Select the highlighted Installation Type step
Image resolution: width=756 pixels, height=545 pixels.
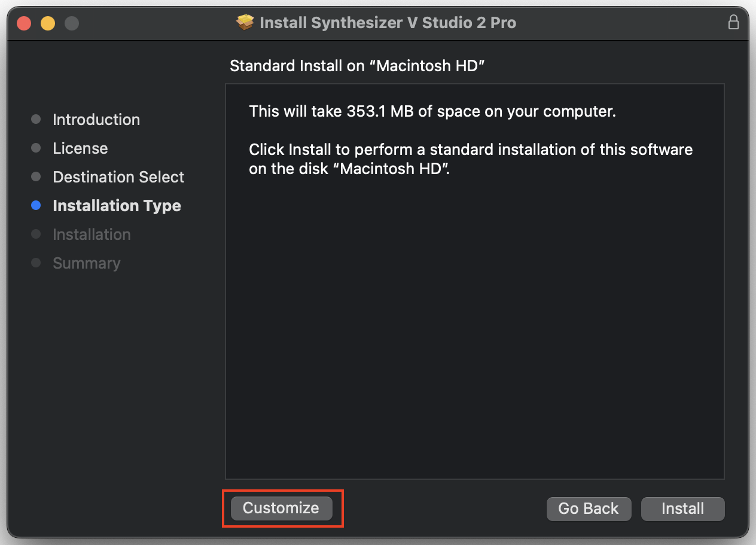coord(117,206)
